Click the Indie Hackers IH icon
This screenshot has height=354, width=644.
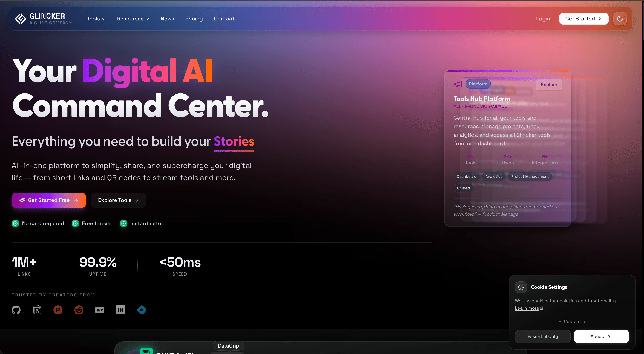121,310
